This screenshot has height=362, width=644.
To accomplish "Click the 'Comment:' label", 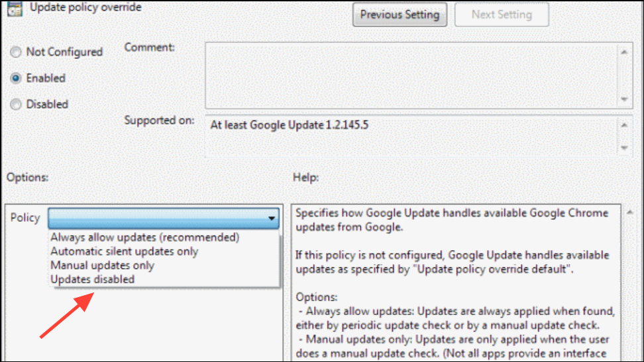I will click(150, 47).
